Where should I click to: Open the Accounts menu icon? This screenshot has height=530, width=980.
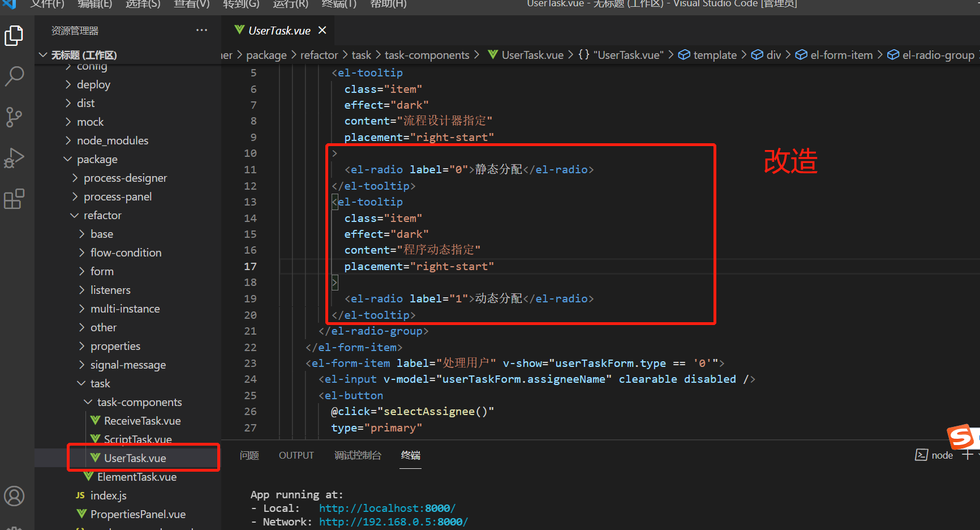[x=14, y=496]
